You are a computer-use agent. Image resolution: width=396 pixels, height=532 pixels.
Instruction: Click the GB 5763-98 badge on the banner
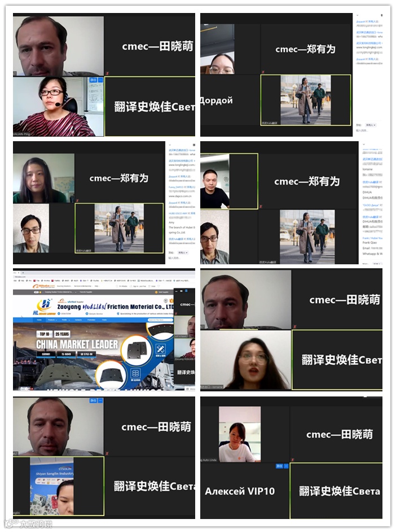point(87,354)
